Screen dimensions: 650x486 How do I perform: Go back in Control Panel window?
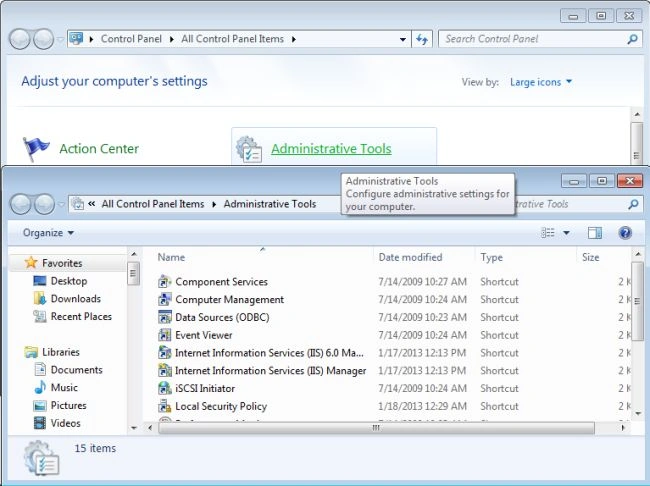click(19, 39)
